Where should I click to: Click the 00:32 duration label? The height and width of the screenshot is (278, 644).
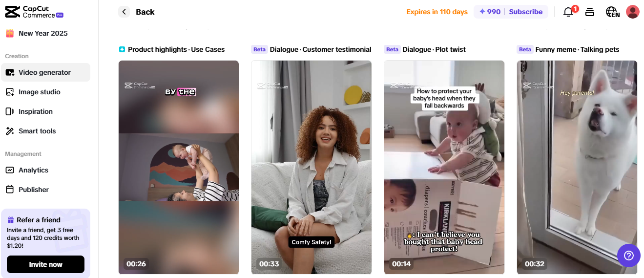[x=535, y=264]
